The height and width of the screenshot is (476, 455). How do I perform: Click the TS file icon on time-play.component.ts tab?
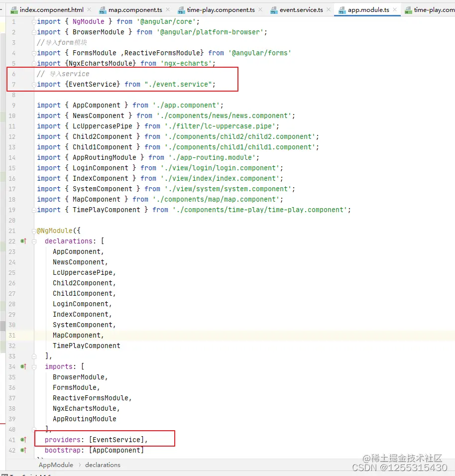coord(181,10)
